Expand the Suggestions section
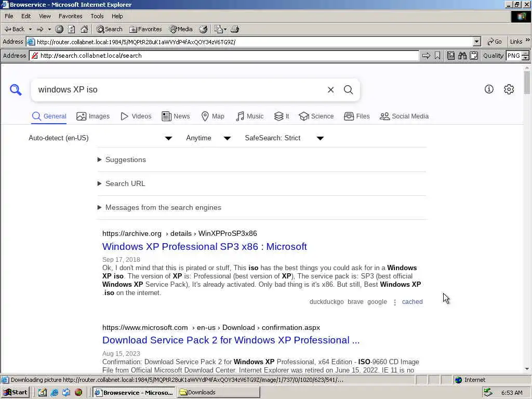 point(122,160)
